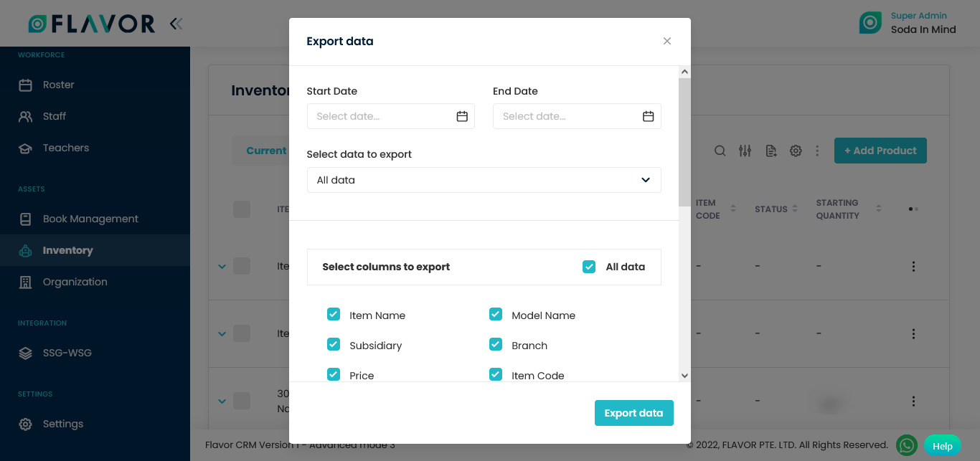The height and width of the screenshot is (461, 980).
Task: Click the create-document icon in the inventory toolbar
Action: (x=771, y=151)
